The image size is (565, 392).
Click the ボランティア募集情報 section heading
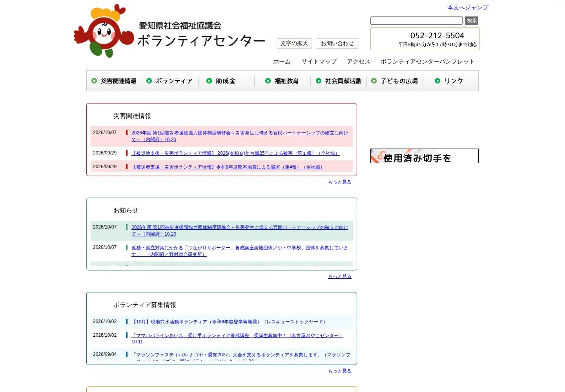tap(145, 305)
